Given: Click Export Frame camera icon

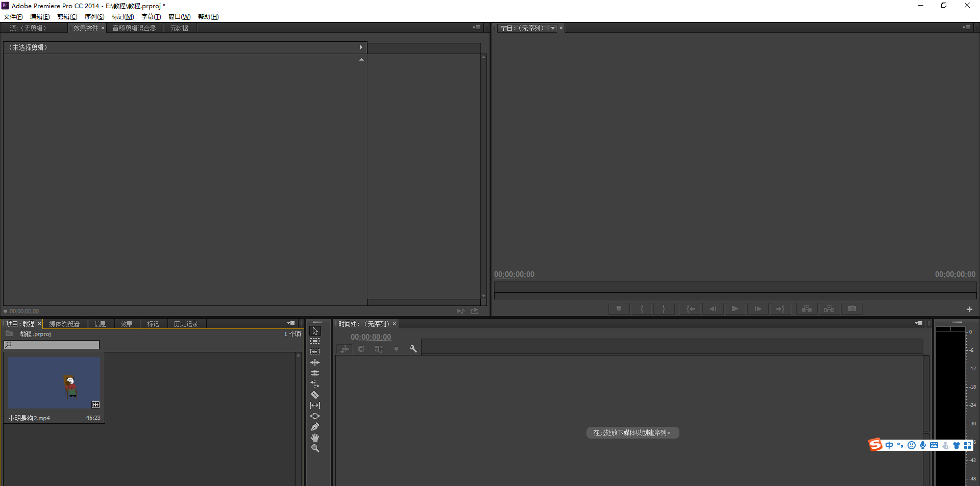Looking at the screenshot, I should tap(852, 309).
